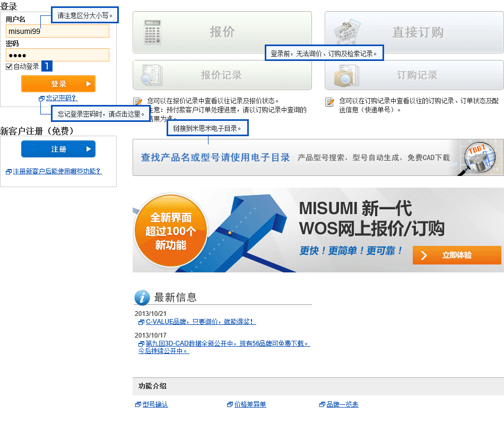This screenshot has height=424, width=504.
Task: Click the 2013/10/21 news date
Action: point(151,314)
